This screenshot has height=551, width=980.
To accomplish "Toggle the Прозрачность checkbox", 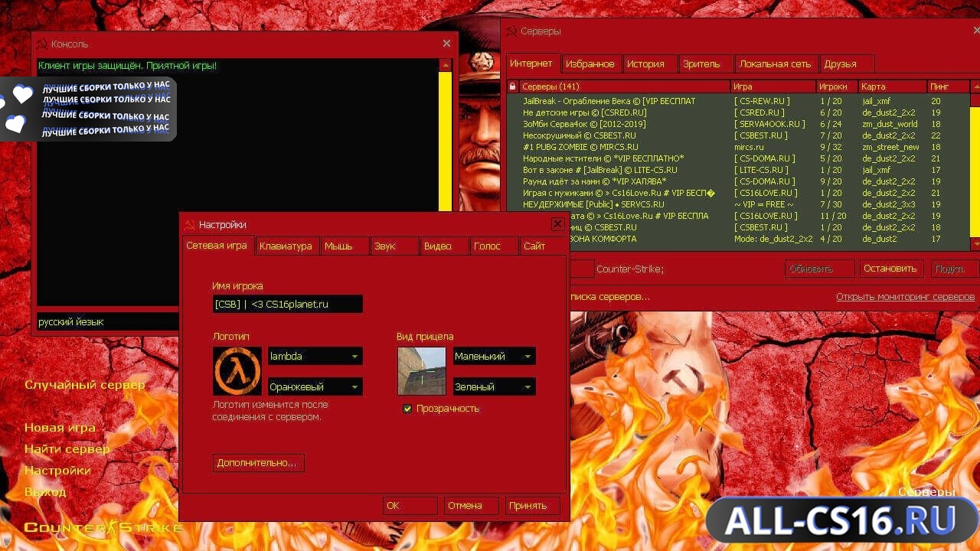I will [x=407, y=409].
